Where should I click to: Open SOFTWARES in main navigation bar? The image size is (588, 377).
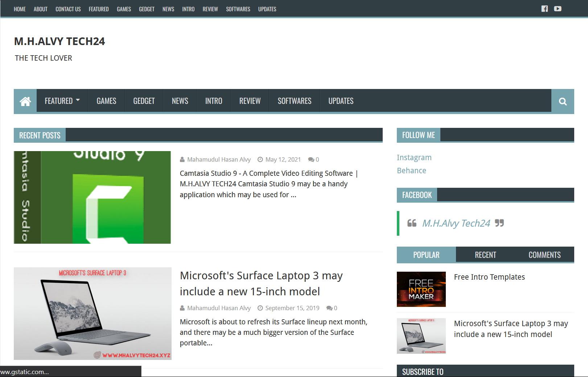(x=295, y=101)
